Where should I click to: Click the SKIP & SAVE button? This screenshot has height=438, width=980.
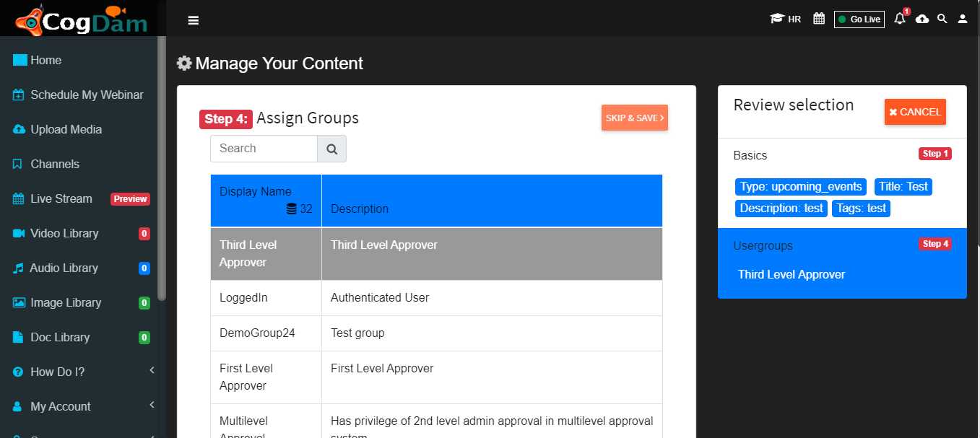click(x=635, y=118)
